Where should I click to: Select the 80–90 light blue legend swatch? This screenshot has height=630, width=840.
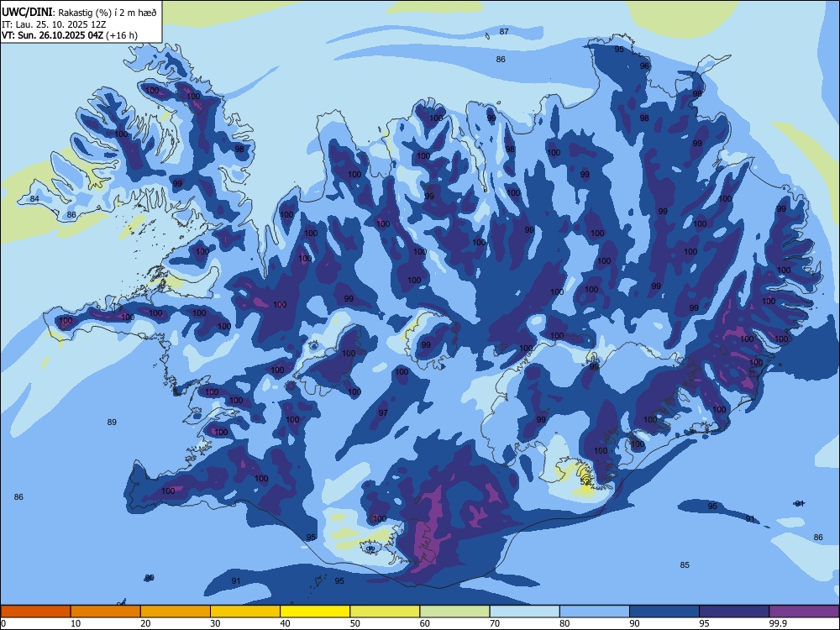point(595,612)
